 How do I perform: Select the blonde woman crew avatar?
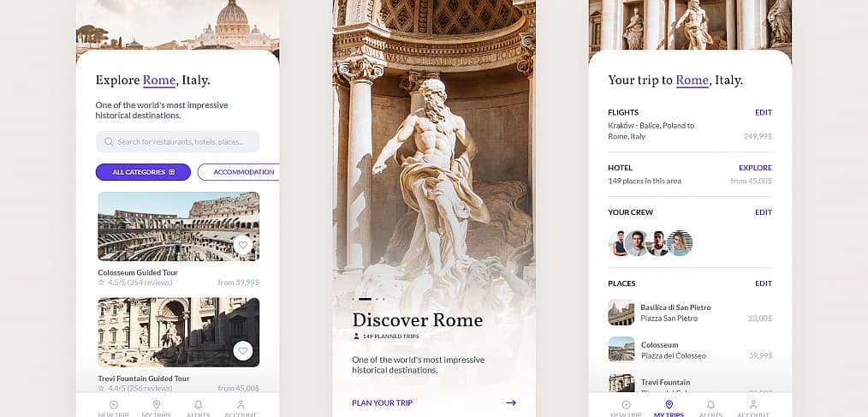679,243
